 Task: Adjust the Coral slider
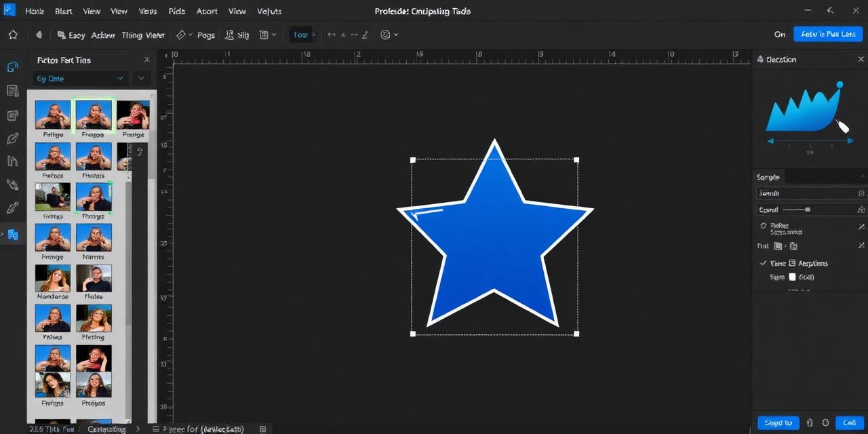(x=807, y=209)
